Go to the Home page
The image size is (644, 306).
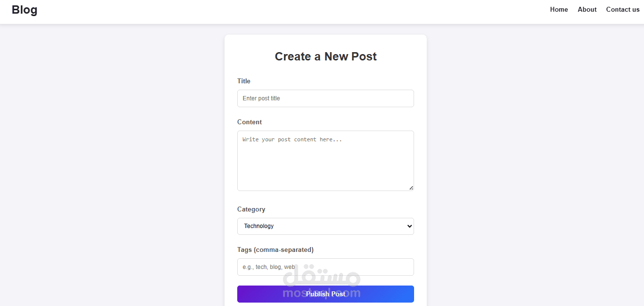559,10
